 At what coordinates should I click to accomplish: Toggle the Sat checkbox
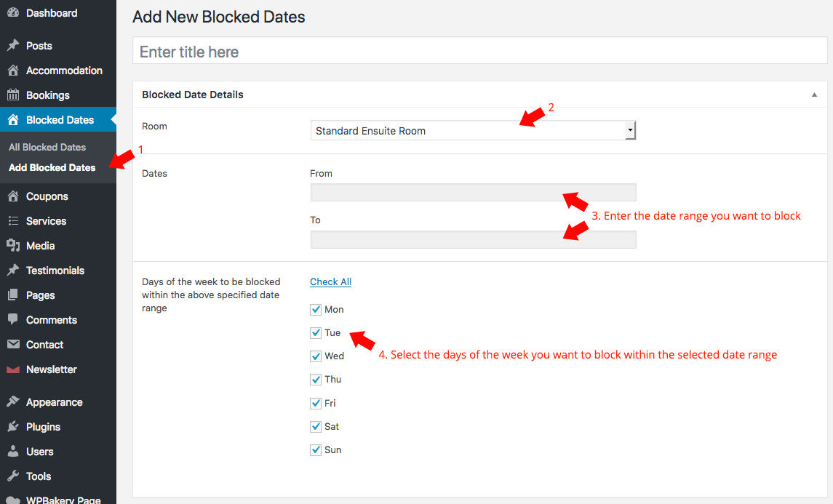click(316, 427)
